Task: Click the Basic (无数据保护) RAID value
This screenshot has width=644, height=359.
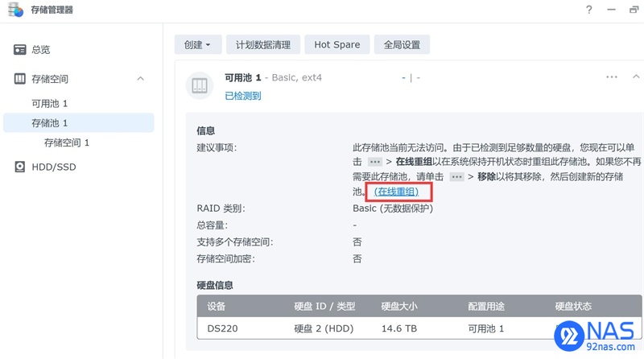Action: (x=393, y=208)
